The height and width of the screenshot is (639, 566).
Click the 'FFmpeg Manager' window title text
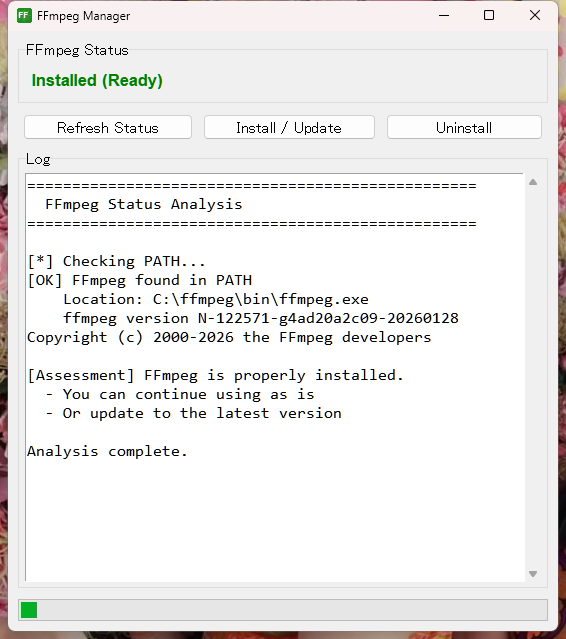84,16
